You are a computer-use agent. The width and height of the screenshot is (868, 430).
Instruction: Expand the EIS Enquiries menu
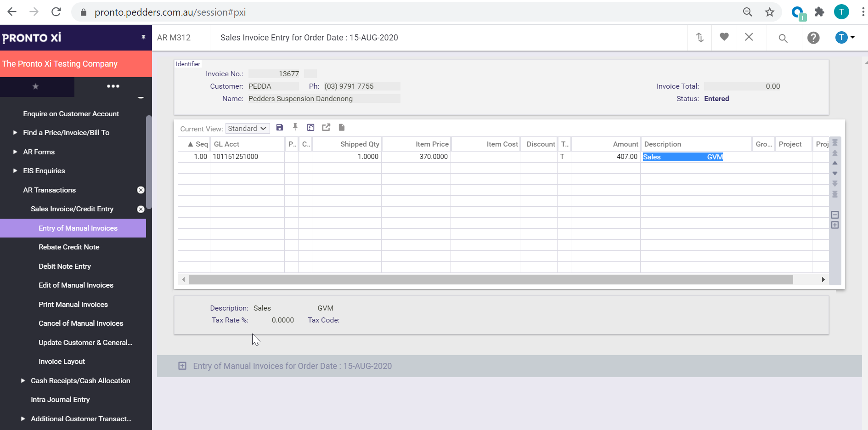pos(15,170)
